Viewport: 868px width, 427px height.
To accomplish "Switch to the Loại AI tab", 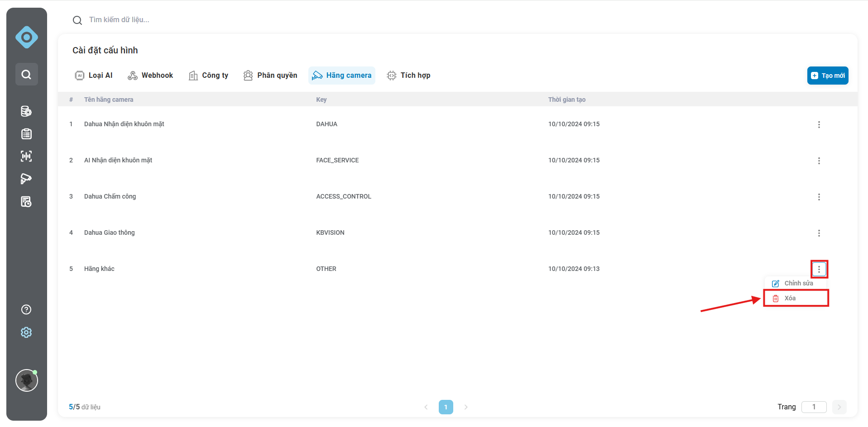I will pyautogui.click(x=94, y=76).
